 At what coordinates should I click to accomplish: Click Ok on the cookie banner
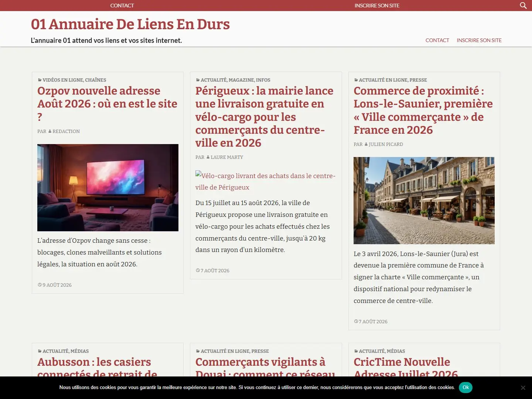coord(465,387)
